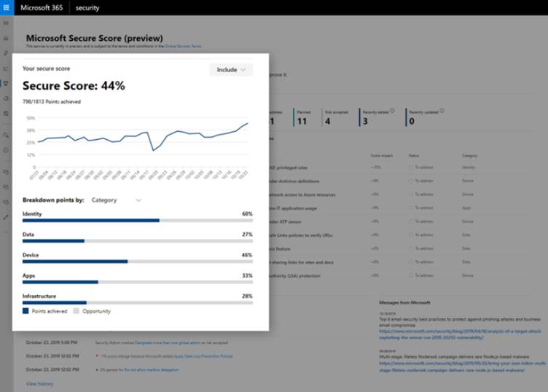Open Reports via the sidebar chart icon

tap(6, 68)
